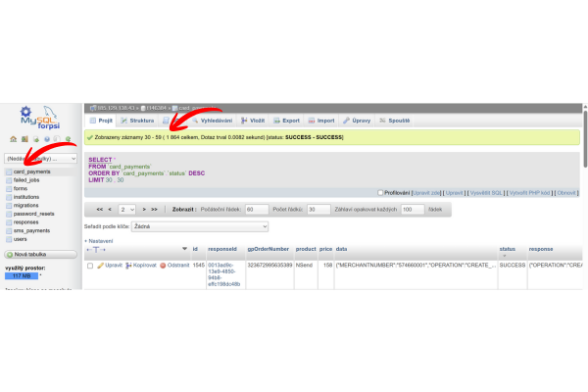This screenshot has height=392, width=588.
Task: Open the recent tables dropdown
Action: coord(40,158)
